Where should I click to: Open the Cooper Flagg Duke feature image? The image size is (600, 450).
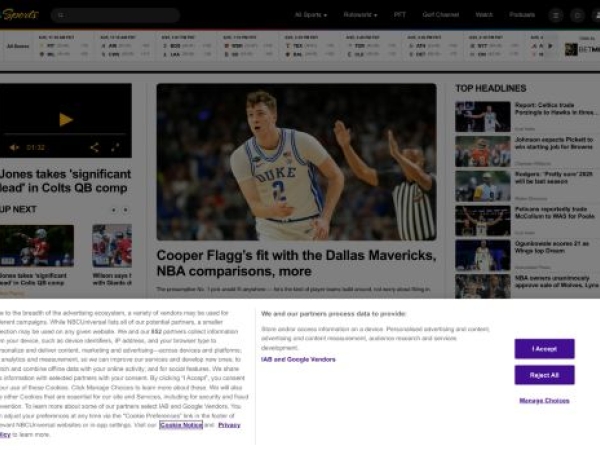(297, 162)
